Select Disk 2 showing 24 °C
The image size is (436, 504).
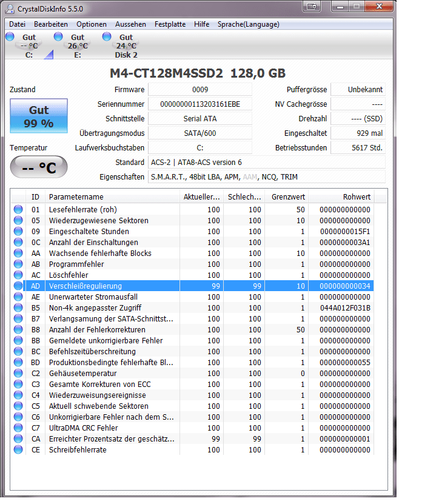coord(126,46)
